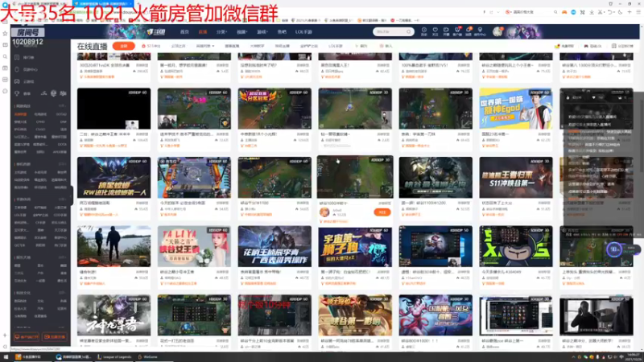Open the 世界第一围蛛 腹神Egod stream thumbnail
644x362 pixels.
tap(516, 109)
